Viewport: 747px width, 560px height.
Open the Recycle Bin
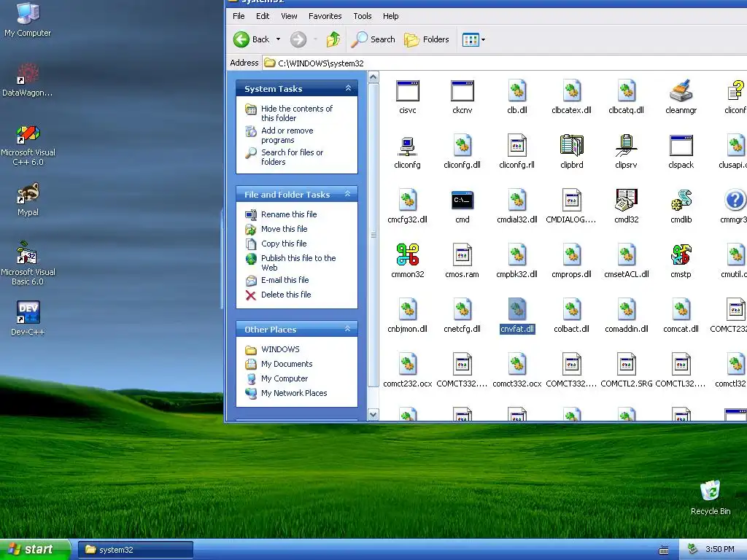pyautogui.click(x=711, y=497)
